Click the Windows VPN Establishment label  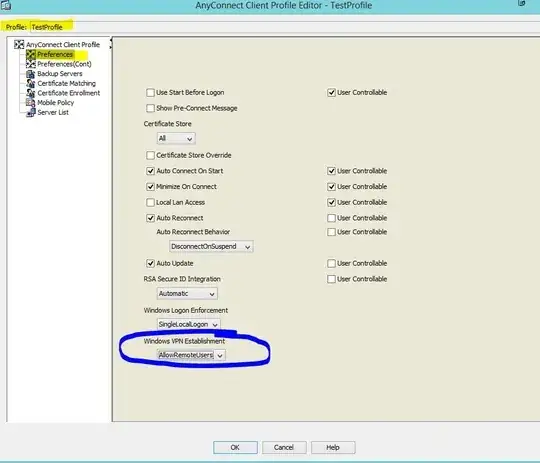pyautogui.click(x=184, y=341)
